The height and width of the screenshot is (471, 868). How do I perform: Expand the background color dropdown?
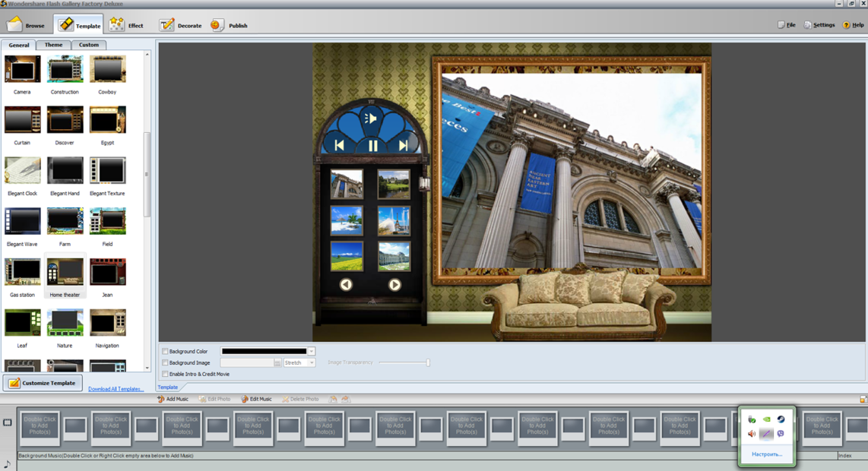coord(311,352)
